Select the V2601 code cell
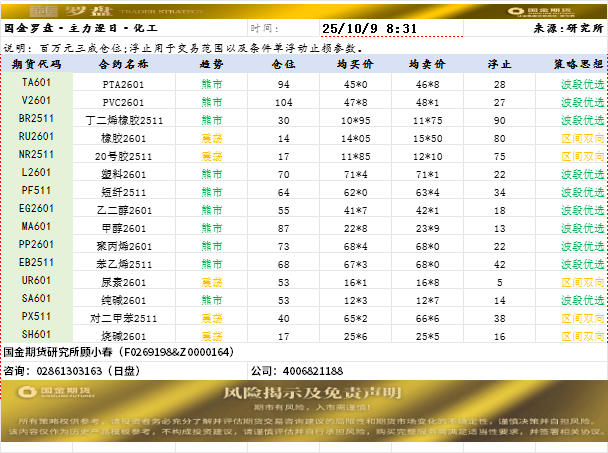 point(36,100)
